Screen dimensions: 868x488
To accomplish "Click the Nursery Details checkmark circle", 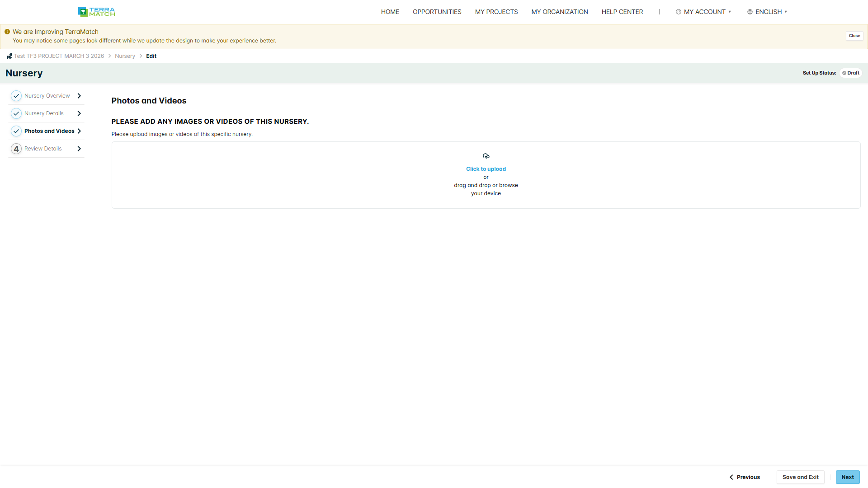I will coord(16,113).
